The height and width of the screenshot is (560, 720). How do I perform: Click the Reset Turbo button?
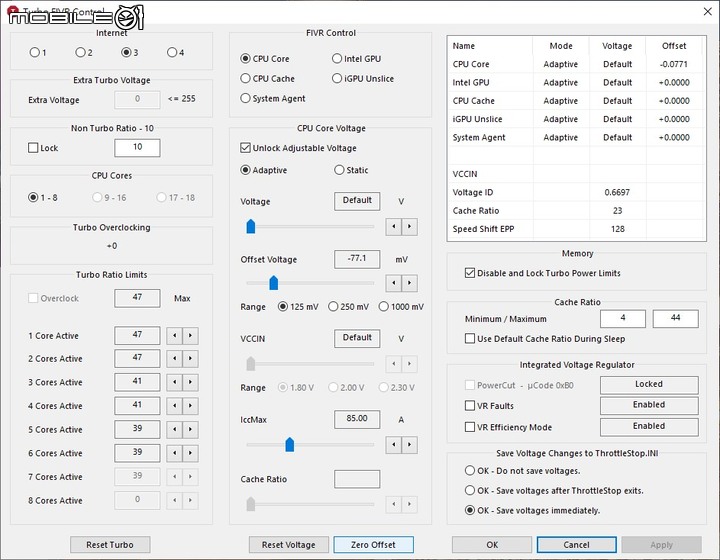(x=110, y=545)
